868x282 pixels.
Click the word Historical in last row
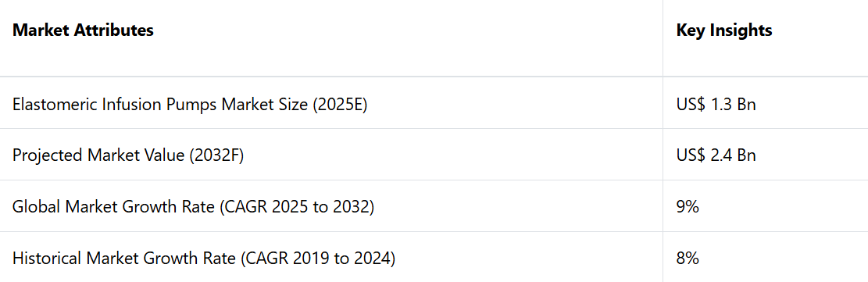43,259
